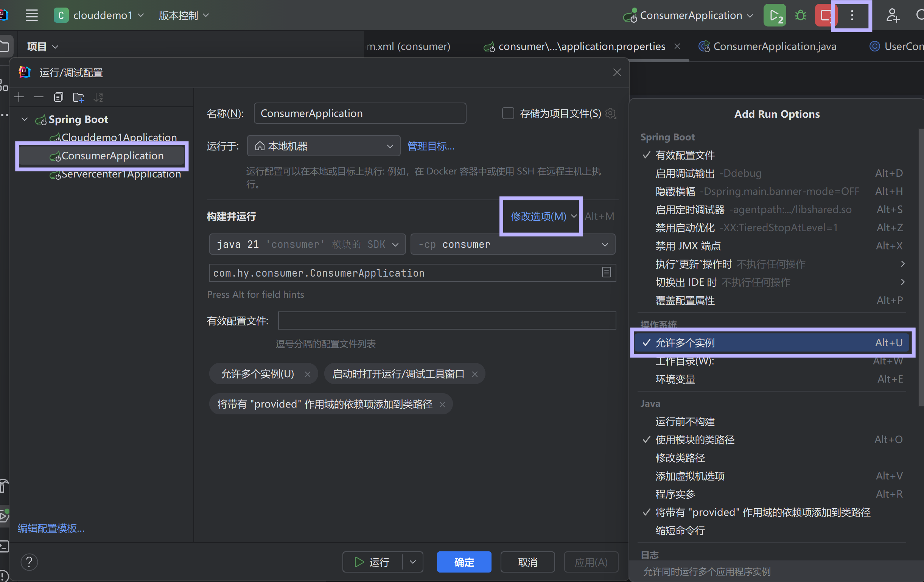The image size is (924, 582).
Task: Open the java 21 SDK dropdown
Action: tap(307, 244)
